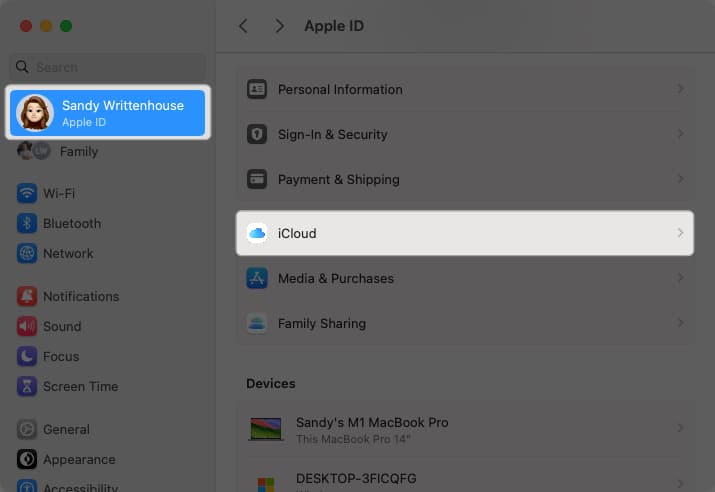The image size is (715, 492).
Task: Open the Sound speaker icon
Action: click(27, 327)
